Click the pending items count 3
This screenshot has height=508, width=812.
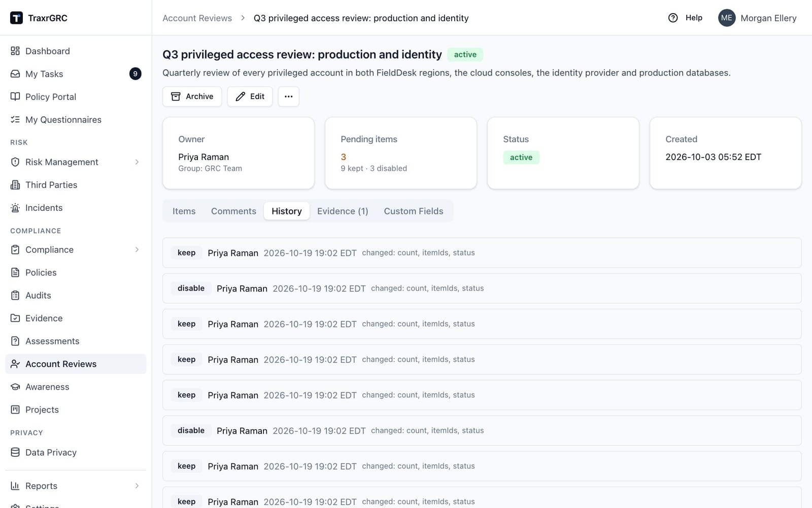click(x=344, y=157)
